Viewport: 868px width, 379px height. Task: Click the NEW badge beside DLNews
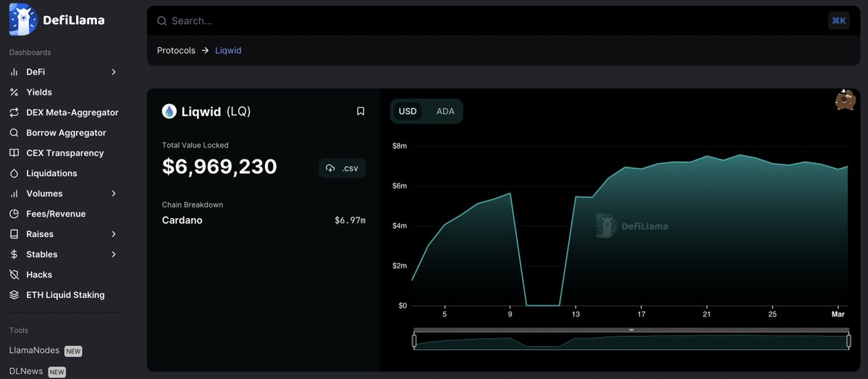(x=56, y=372)
